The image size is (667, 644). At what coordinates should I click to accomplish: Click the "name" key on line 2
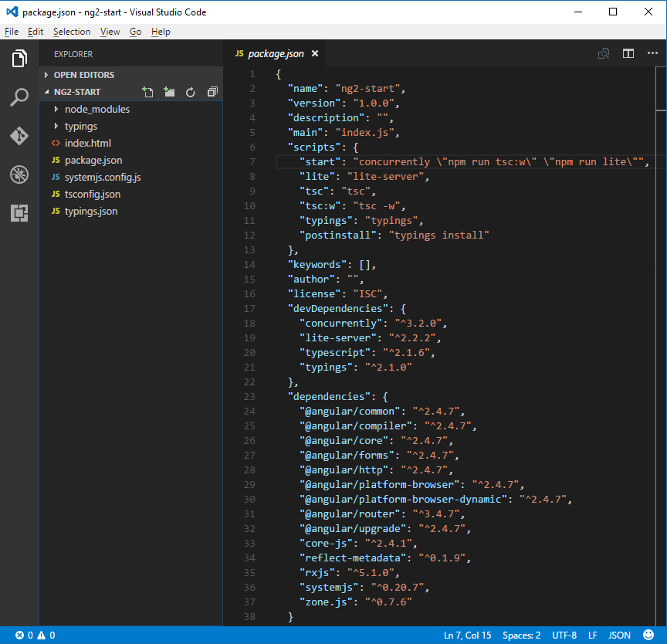point(306,89)
